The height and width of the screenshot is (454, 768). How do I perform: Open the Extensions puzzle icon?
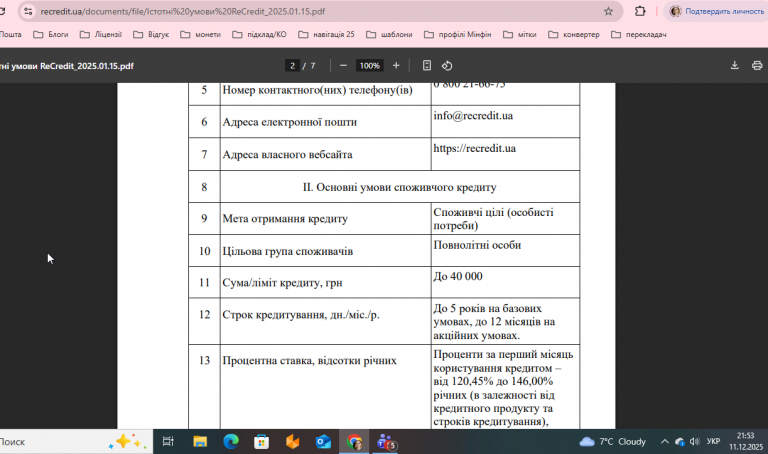click(x=640, y=11)
